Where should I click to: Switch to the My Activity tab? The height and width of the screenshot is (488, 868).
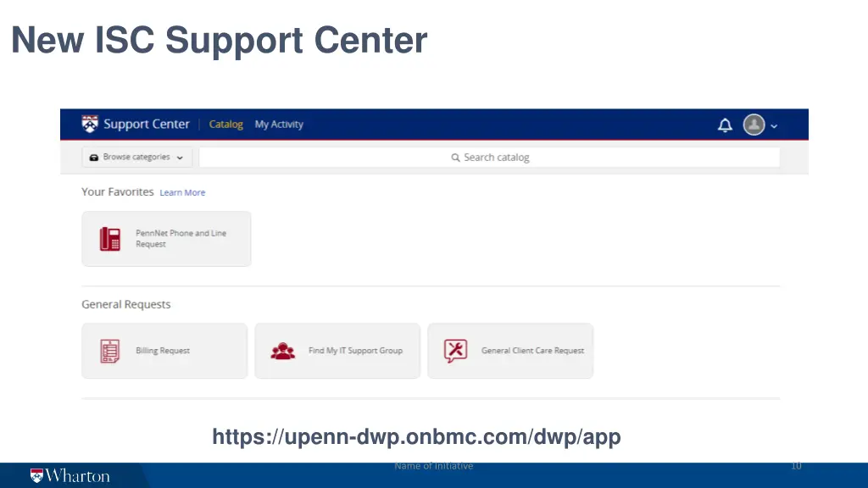(x=279, y=125)
